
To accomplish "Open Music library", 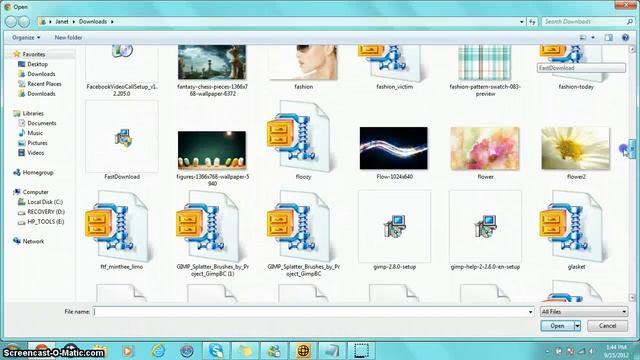I will 35,133.
